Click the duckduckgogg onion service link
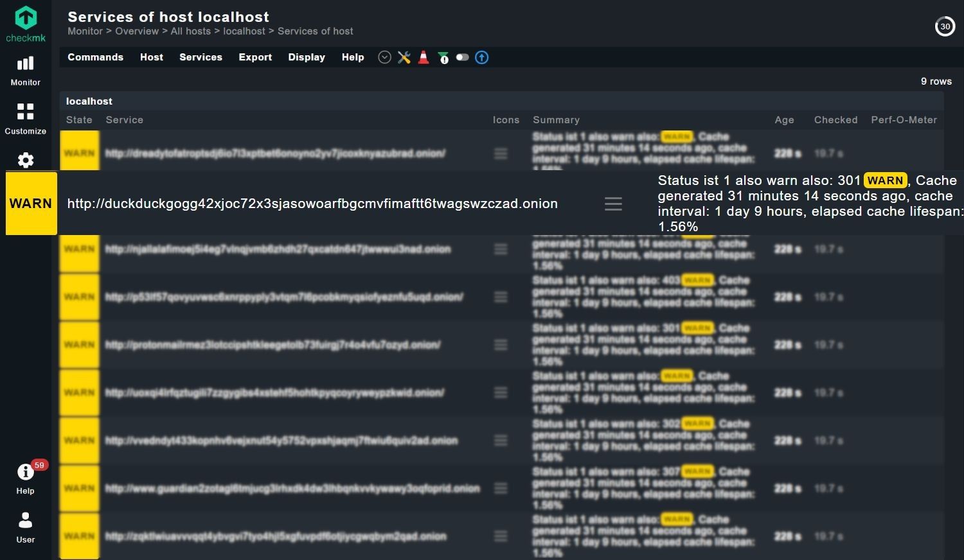The height and width of the screenshot is (560, 964). coord(312,204)
